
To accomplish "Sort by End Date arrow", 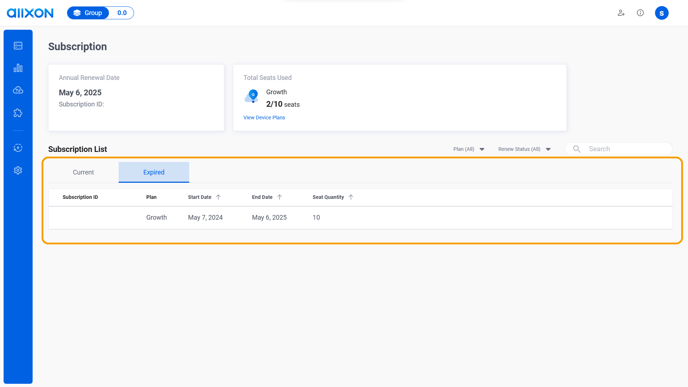I will (x=280, y=197).
